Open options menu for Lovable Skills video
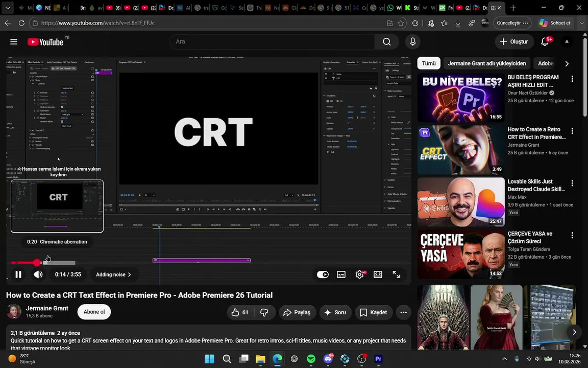 point(572,183)
